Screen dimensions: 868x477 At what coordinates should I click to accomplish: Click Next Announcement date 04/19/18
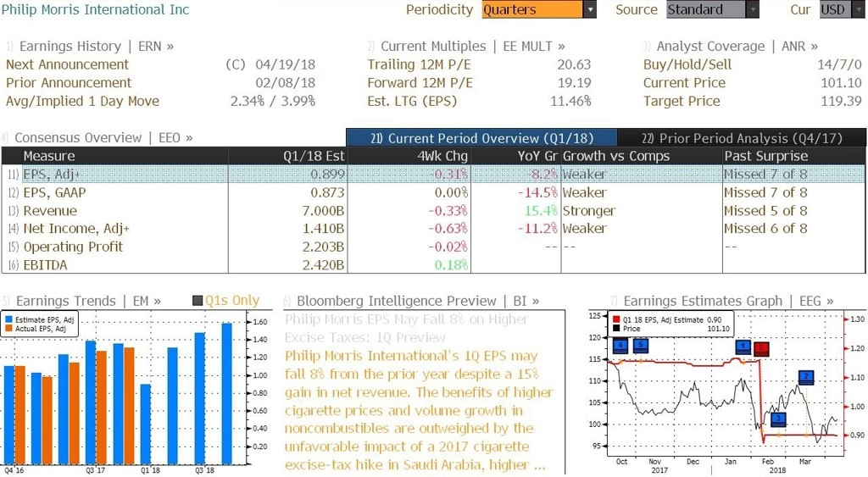point(285,64)
